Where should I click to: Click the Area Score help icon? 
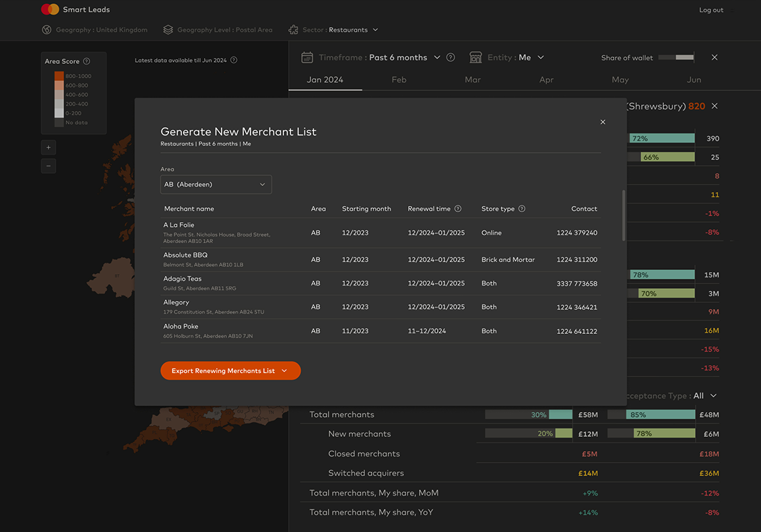(x=86, y=61)
